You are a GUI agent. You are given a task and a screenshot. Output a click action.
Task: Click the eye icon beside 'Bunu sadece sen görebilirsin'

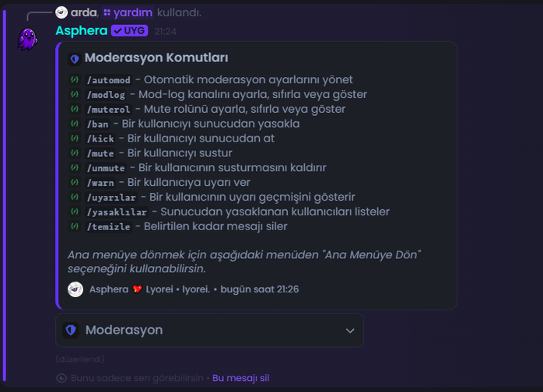61,378
